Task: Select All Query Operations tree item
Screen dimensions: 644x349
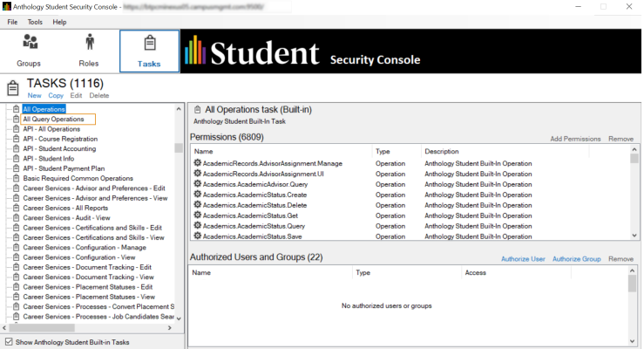Action: click(53, 119)
